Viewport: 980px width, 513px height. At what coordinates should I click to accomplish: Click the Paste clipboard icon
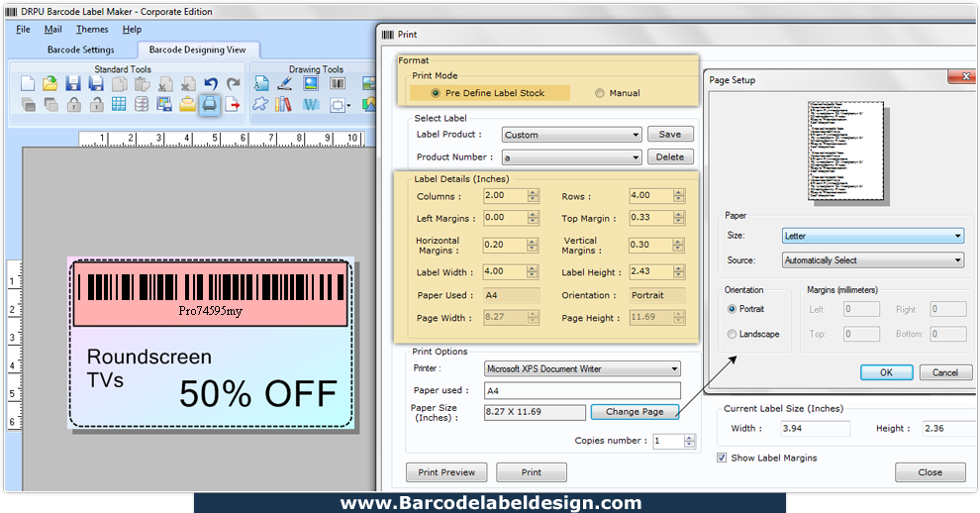pos(142,83)
